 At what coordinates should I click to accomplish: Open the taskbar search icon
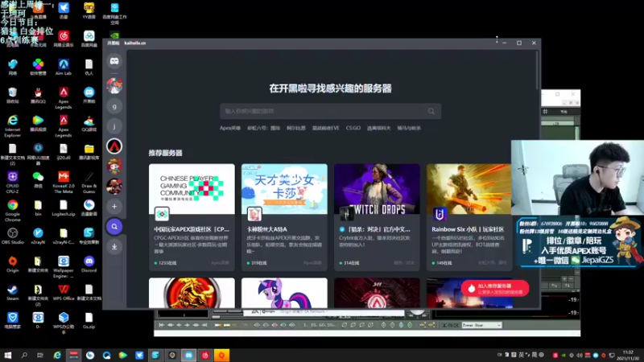[24, 355]
